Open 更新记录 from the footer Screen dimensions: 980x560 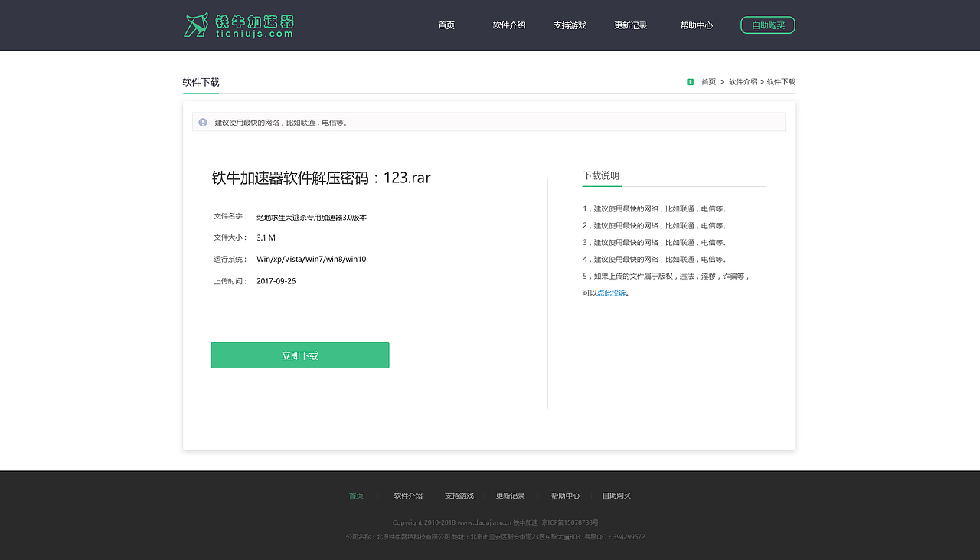click(x=509, y=495)
